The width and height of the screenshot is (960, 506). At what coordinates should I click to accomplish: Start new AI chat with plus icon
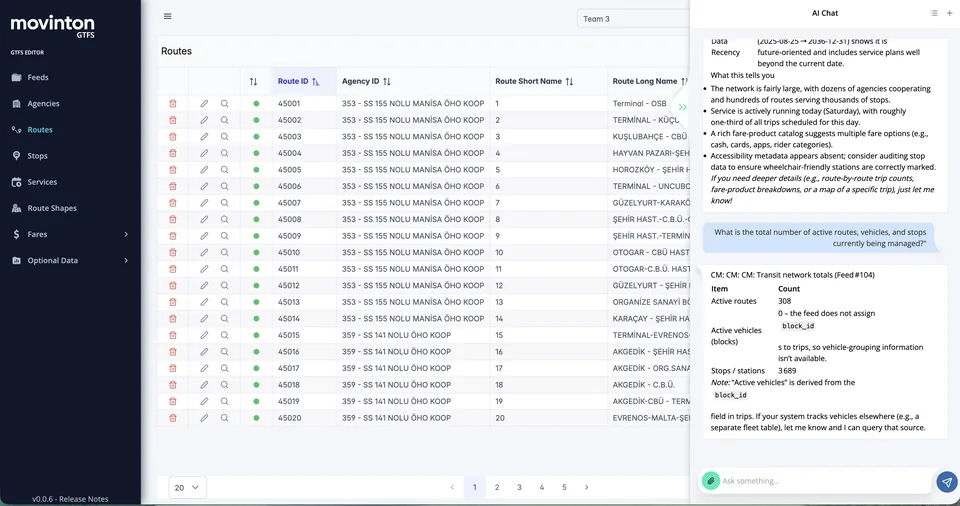coord(950,13)
